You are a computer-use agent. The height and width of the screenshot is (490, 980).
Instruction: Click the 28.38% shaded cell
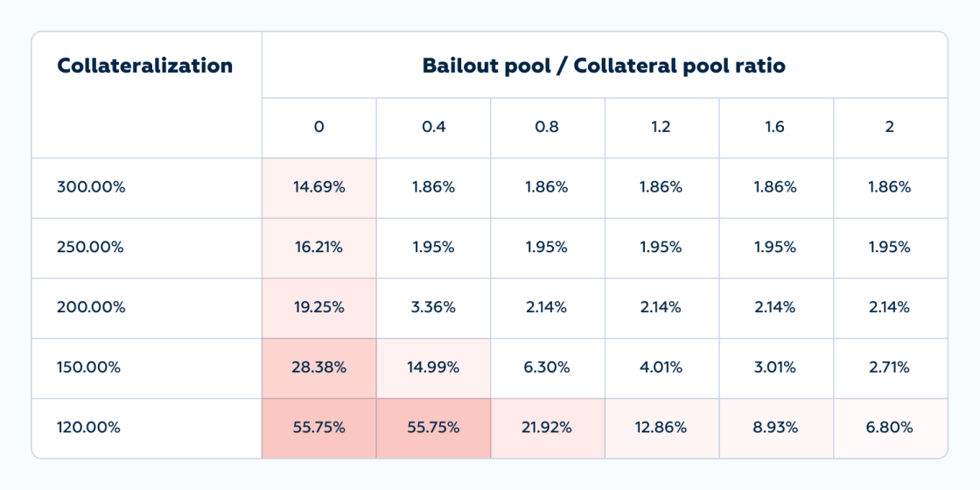tap(318, 368)
